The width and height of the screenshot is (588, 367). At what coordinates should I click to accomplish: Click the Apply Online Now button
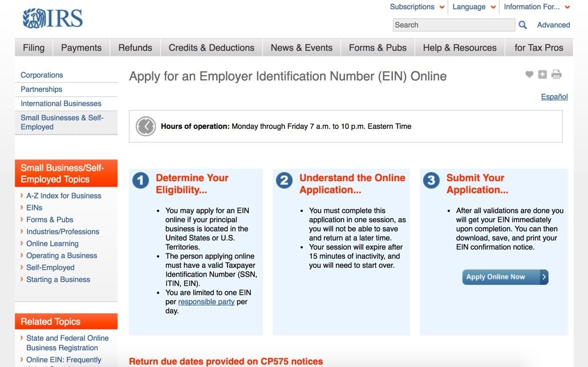coord(505,277)
